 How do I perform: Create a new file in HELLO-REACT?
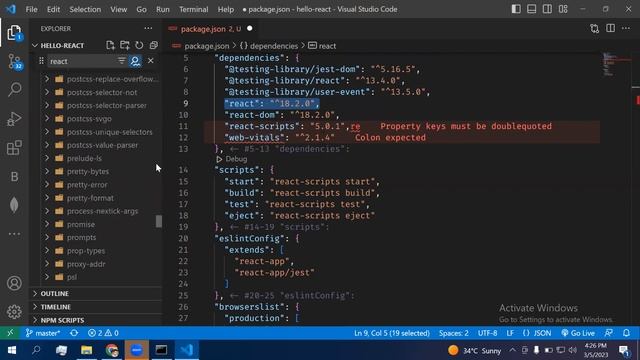(110, 45)
